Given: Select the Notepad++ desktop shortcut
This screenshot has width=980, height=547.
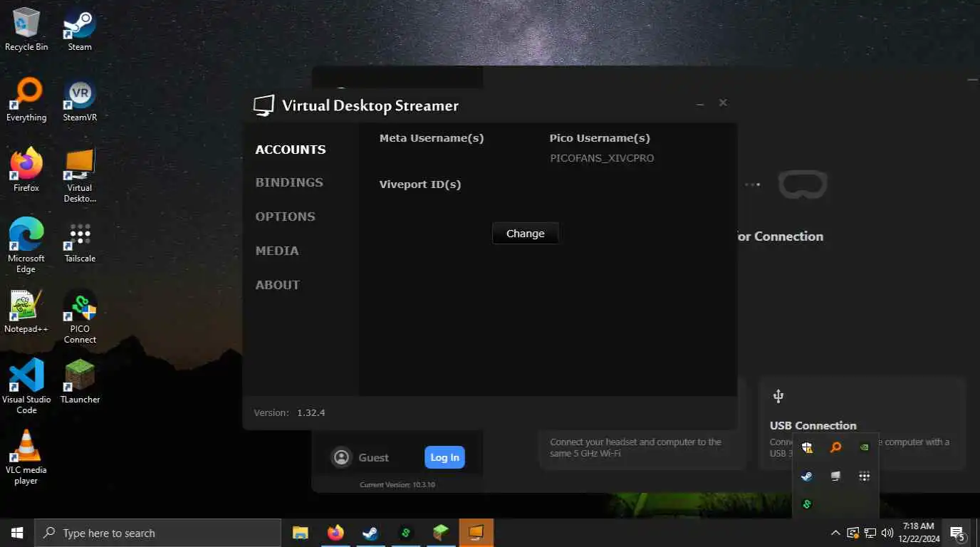Looking at the screenshot, I should [x=26, y=311].
